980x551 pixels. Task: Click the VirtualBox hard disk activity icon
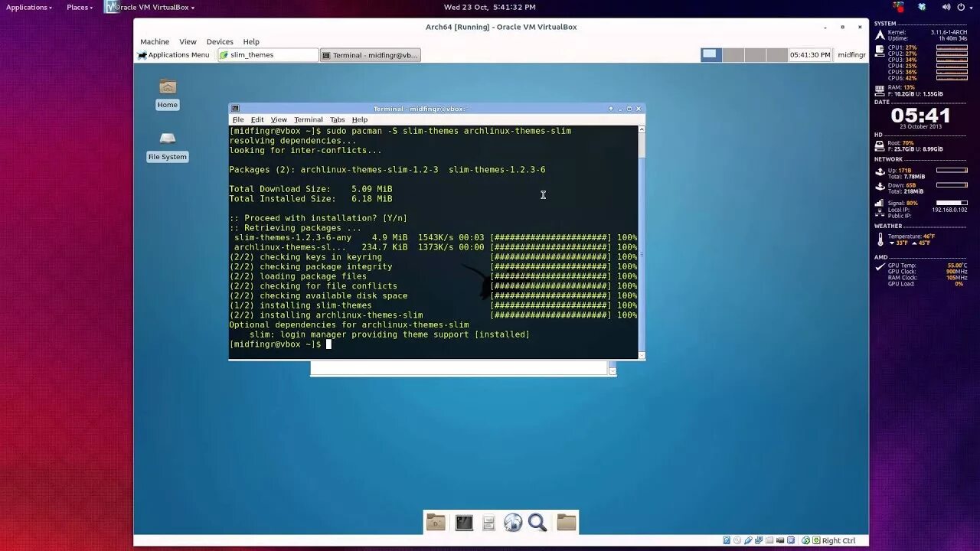point(727,540)
